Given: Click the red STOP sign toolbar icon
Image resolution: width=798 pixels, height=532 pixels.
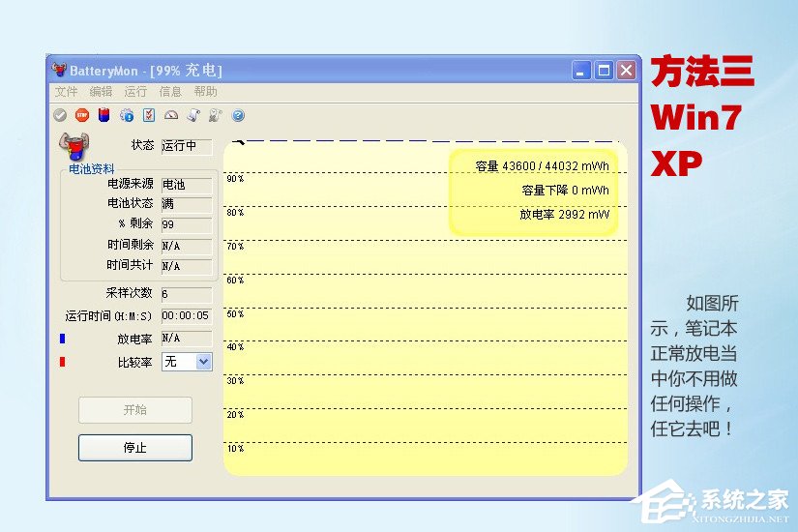Looking at the screenshot, I should click(82, 115).
